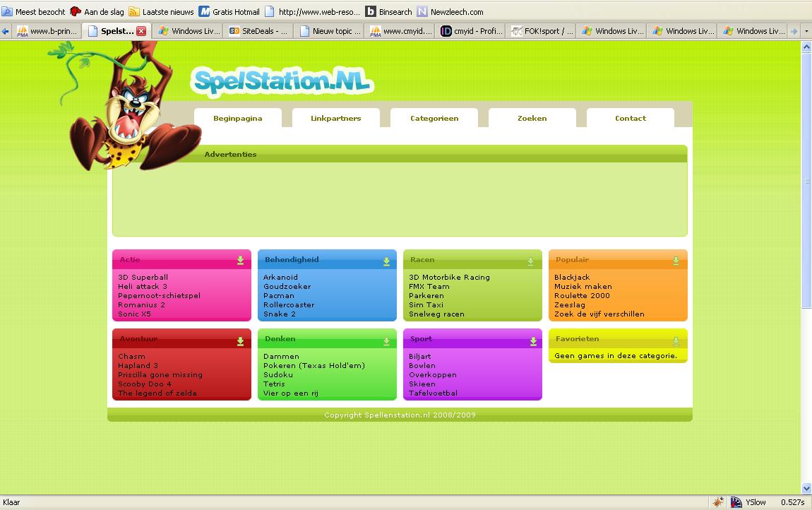
Task: Open the Biljart game link
Action: click(420, 357)
